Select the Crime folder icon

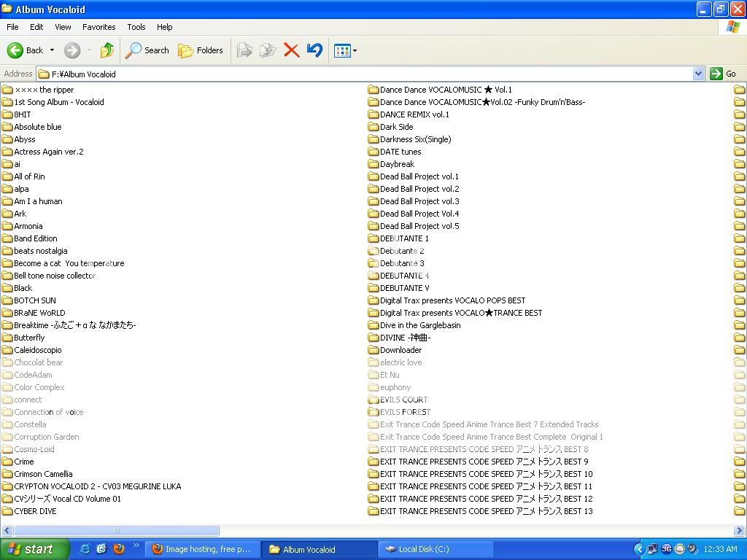pyautogui.click(x=7, y=462)
